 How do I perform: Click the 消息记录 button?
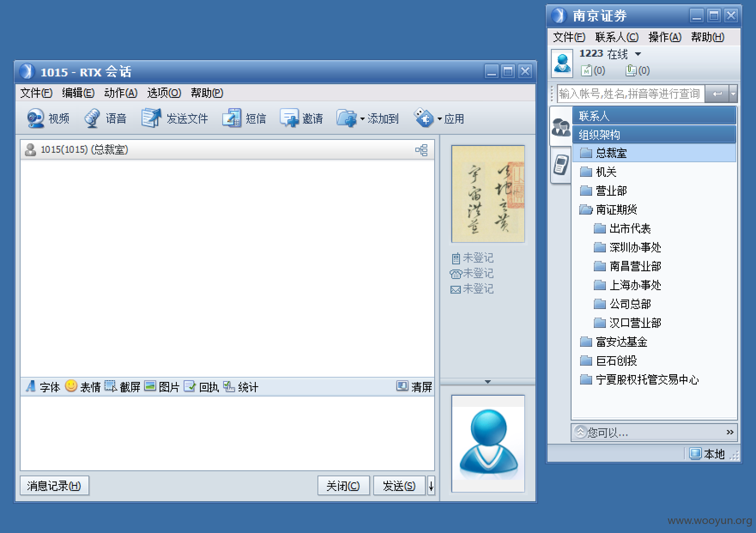coord(54,486)
